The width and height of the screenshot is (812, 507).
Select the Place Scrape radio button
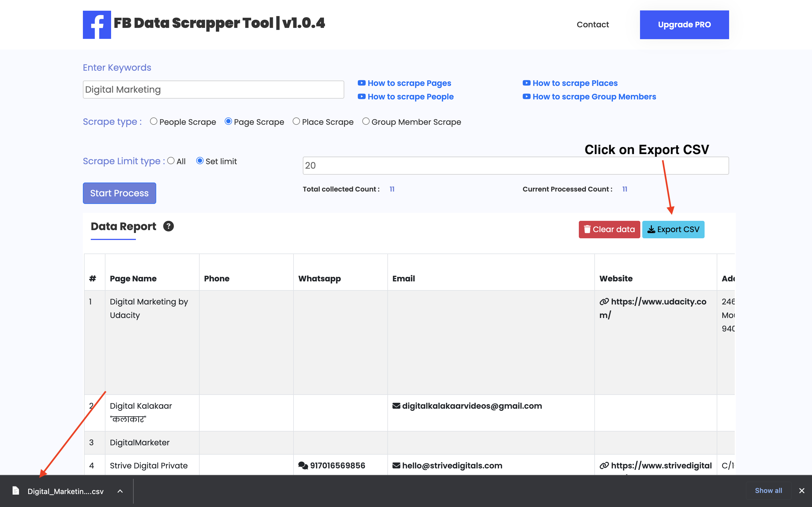point(296,121)
